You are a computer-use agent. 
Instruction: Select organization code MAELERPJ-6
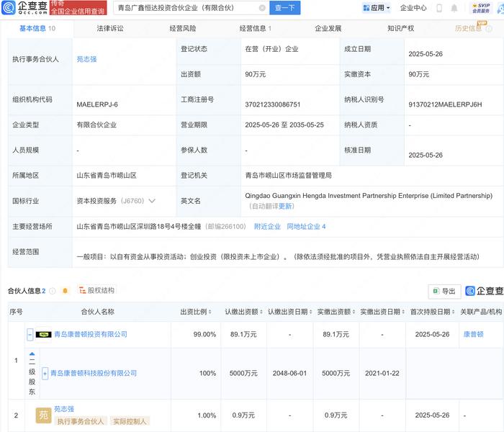tap(97, 104)
